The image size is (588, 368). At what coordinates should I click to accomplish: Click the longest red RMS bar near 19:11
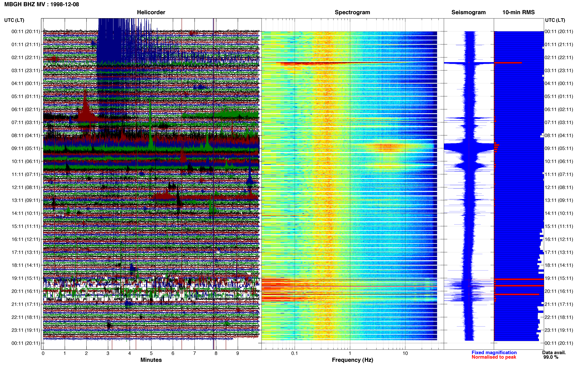519,279
